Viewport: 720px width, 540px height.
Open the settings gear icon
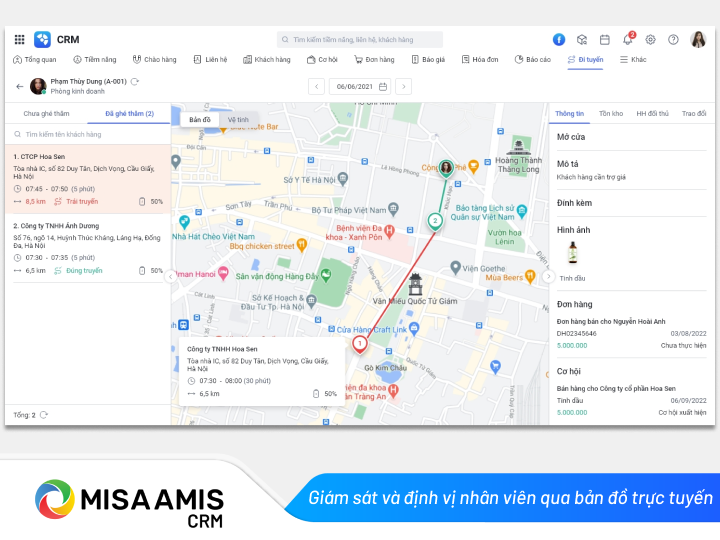click(650, 40)
